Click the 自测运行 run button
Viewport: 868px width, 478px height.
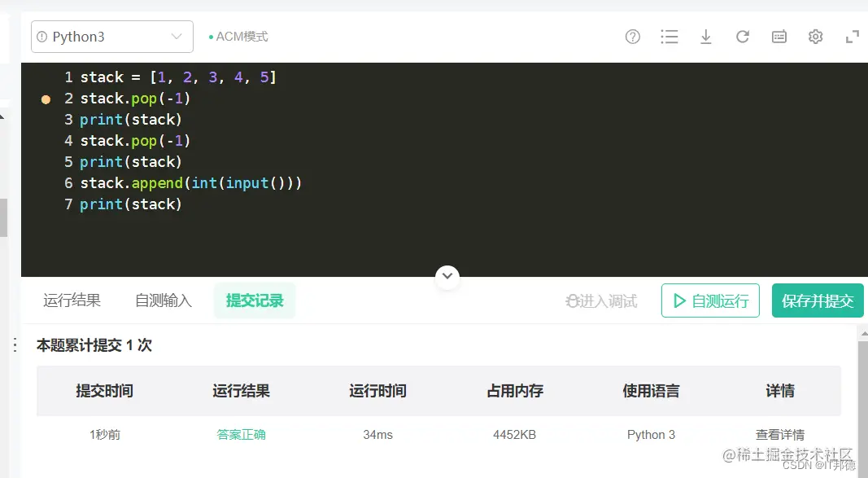pyautogui.click(x=709, y=300)
